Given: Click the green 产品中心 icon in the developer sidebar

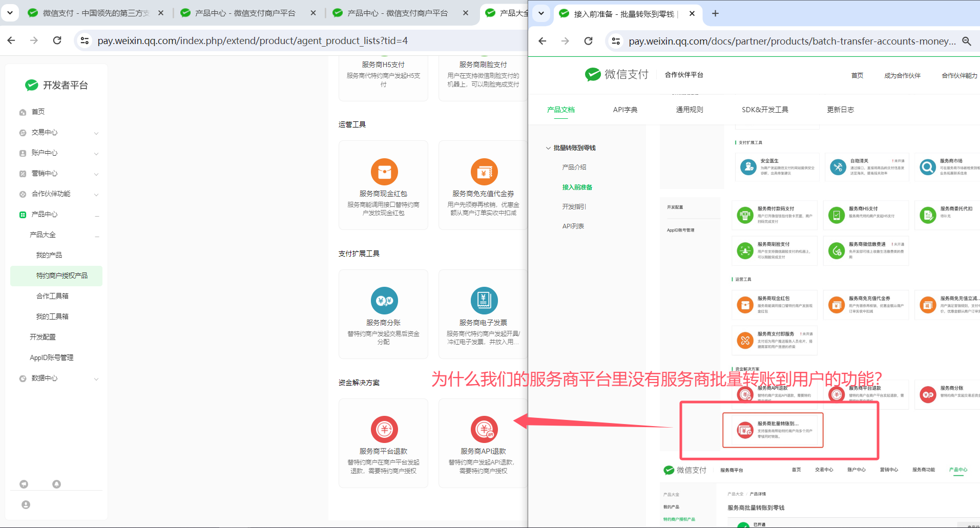Looking at the screenshot, I should pos(23,215).
